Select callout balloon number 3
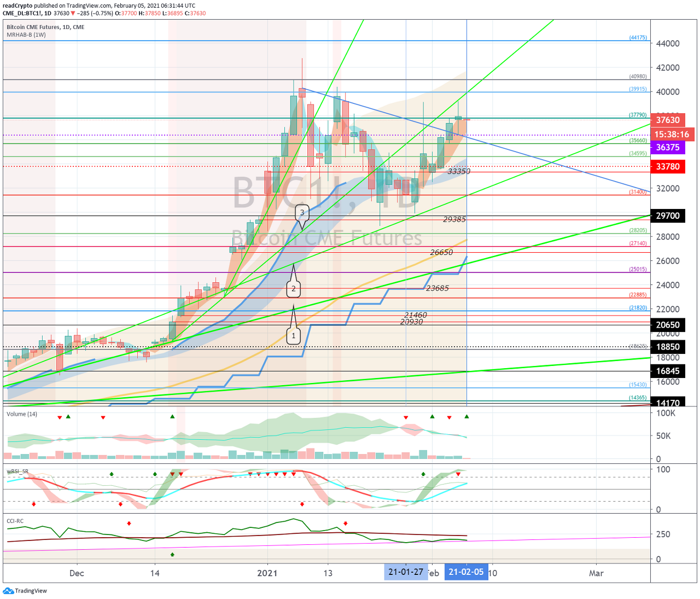This screenshot has width=700, height=599. 302,212
